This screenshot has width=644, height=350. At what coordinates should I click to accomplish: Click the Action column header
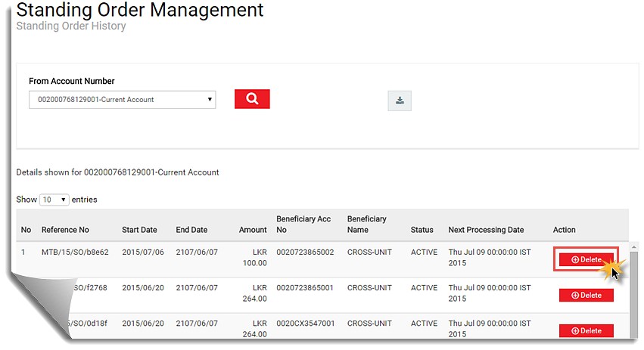564,230
